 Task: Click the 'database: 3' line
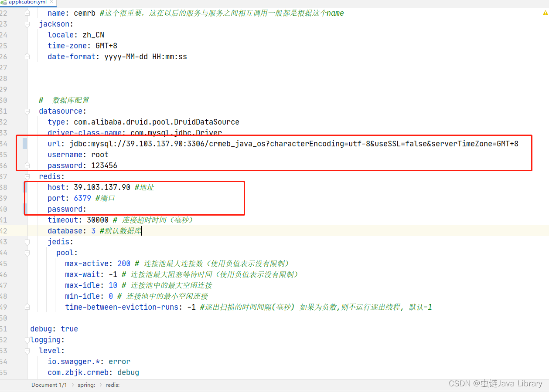click(94, 231)
